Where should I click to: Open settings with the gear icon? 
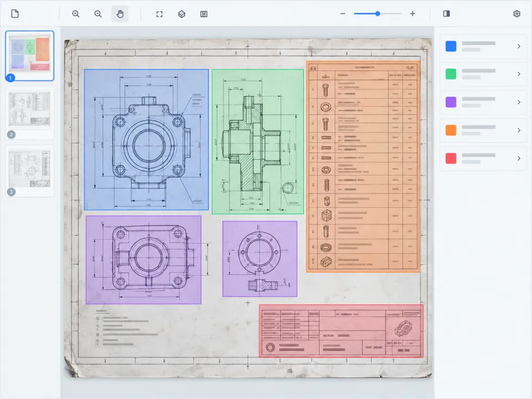[516, 13]
